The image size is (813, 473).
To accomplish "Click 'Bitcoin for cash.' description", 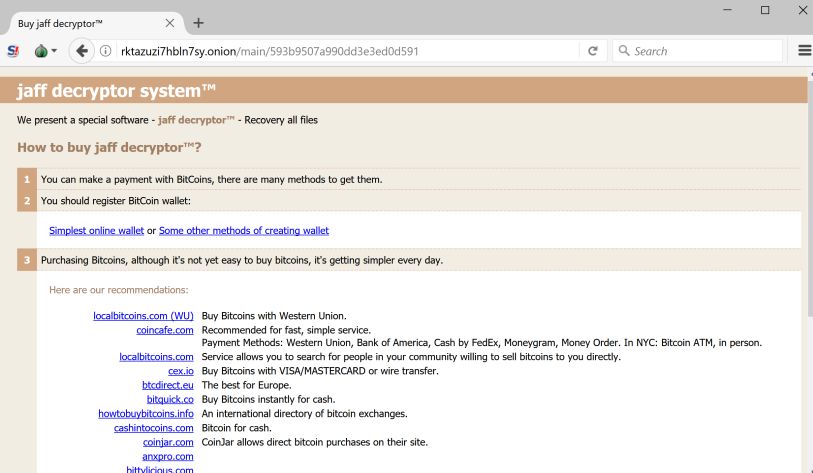I will [236, 428].
